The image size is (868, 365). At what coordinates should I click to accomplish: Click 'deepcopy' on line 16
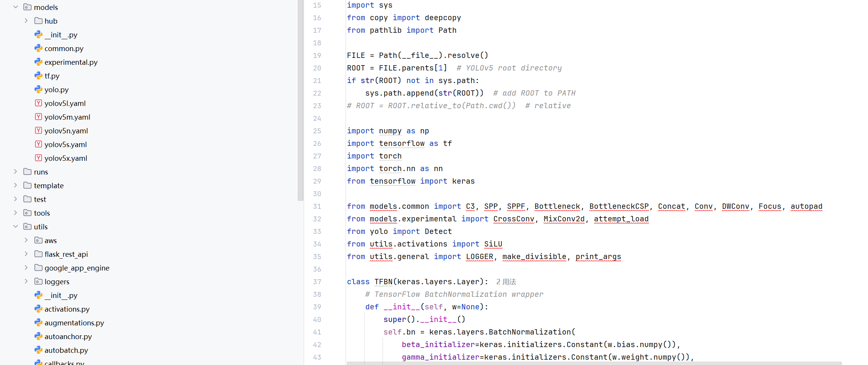point(443,18)
